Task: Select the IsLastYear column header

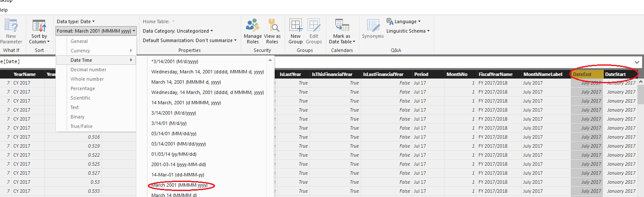Action: click(x=293, y=74)
